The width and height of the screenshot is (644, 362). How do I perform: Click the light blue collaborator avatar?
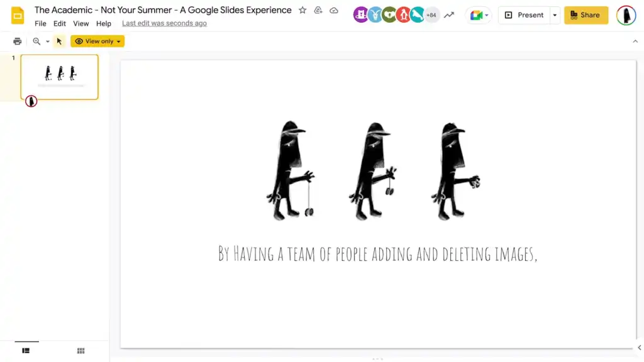click(375, 15)
